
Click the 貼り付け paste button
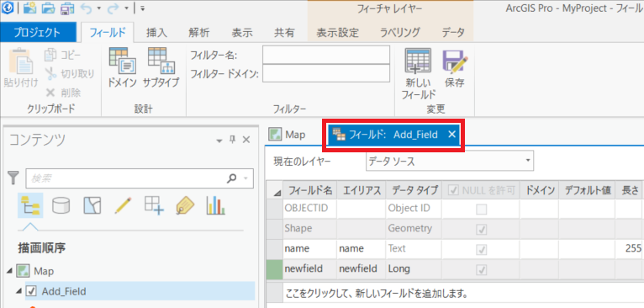point(20,68)
